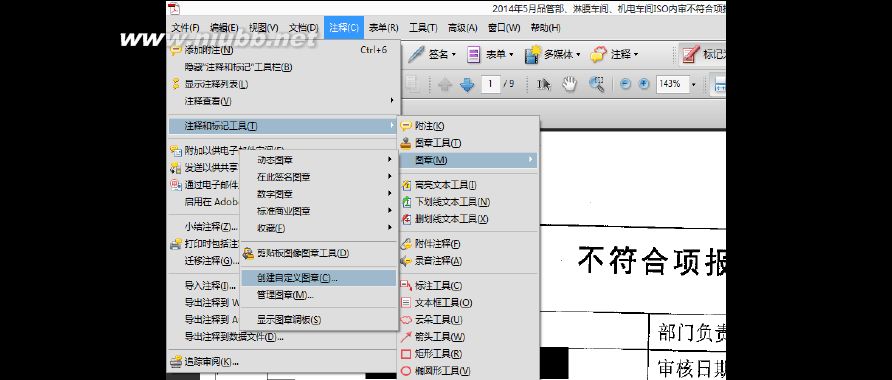This screenshot has width=892, height=380.
Task: Select 云朵工具 cloud tool
Action: 468,320
